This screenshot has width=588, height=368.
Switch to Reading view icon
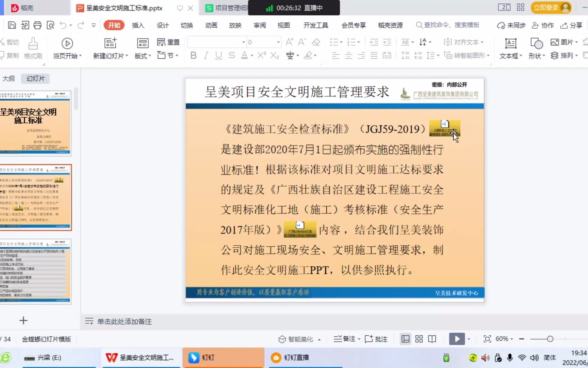pyautogui.click(x=432, y=339)
